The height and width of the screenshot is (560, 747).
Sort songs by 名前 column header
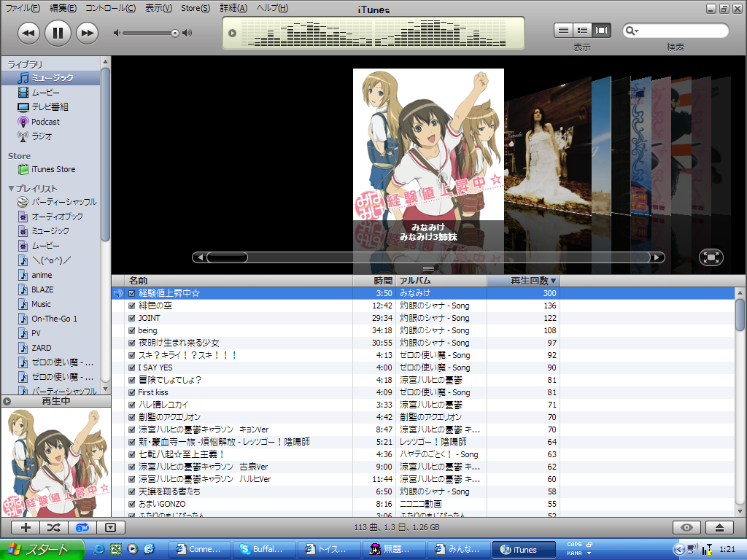click(x=239, y=281)
